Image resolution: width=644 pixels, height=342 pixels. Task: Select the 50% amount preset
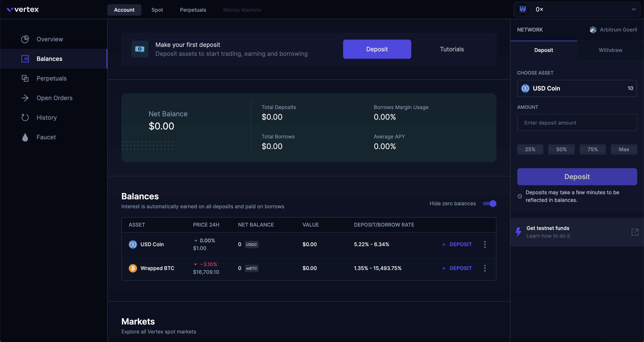pos(561,149)
